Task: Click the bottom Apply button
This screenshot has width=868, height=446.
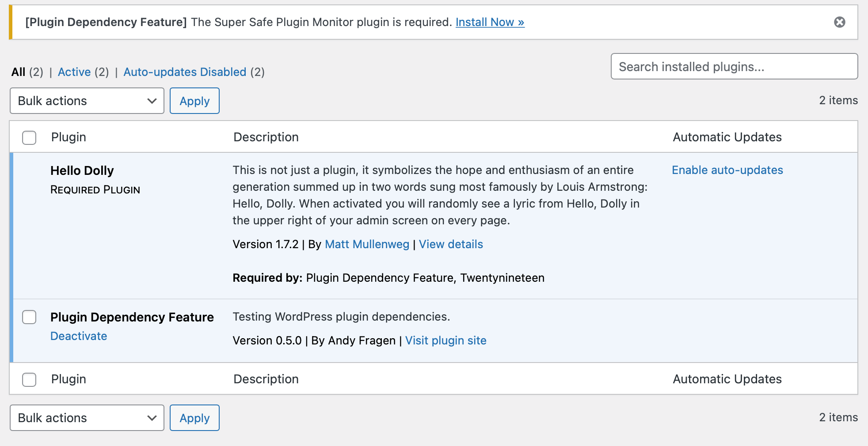Action: tap(194, 418)
